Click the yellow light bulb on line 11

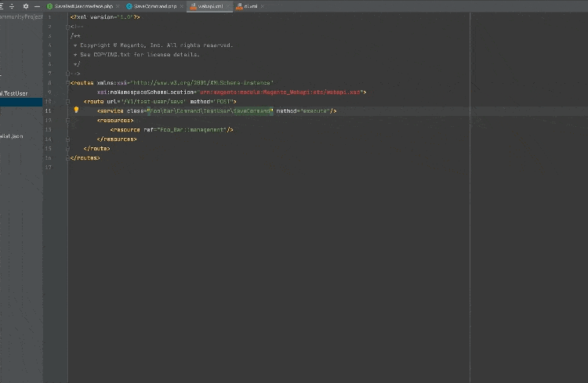click(x=76, y=110)
